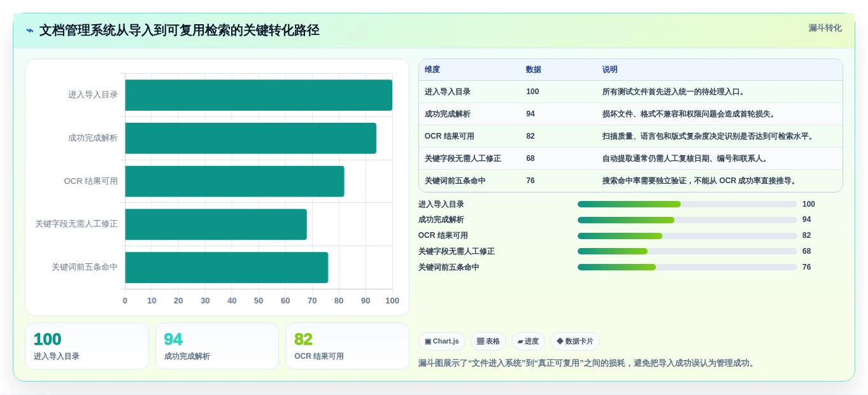Click the chart y-axis label 关键字段无需人工修正
Image resolution: width=868 pixels, height=395 pixels.
coord(76,224)
